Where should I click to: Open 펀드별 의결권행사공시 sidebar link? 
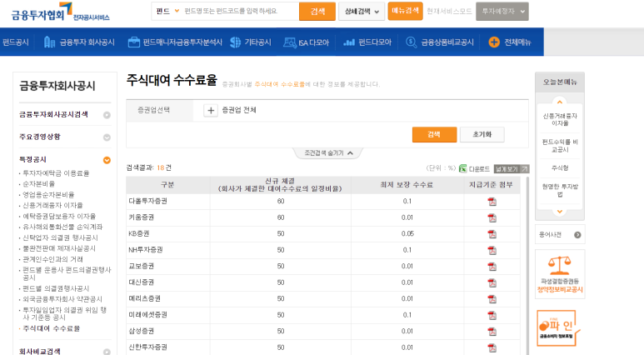[56, 288]
